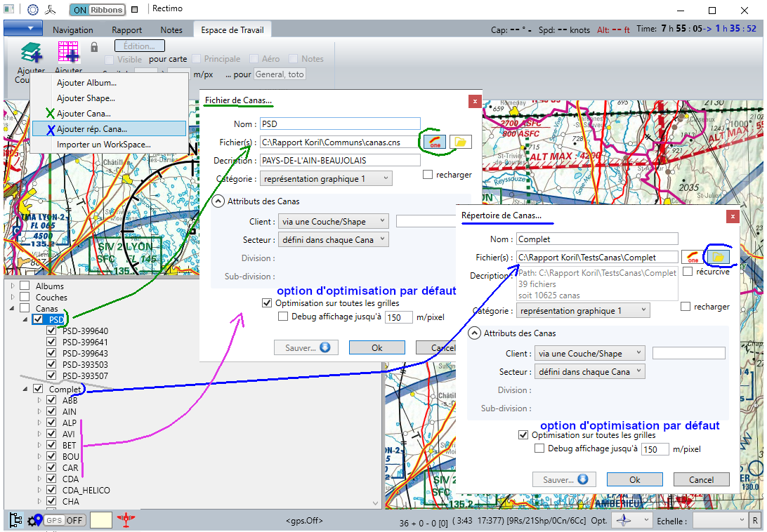Expand the Albums tree node
Screen dimensions: 767x532
point(13,286)
